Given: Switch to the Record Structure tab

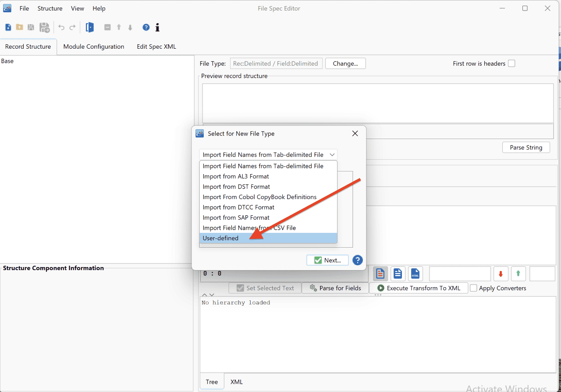Looking at the screenshot, I should [x=28, y=46].
